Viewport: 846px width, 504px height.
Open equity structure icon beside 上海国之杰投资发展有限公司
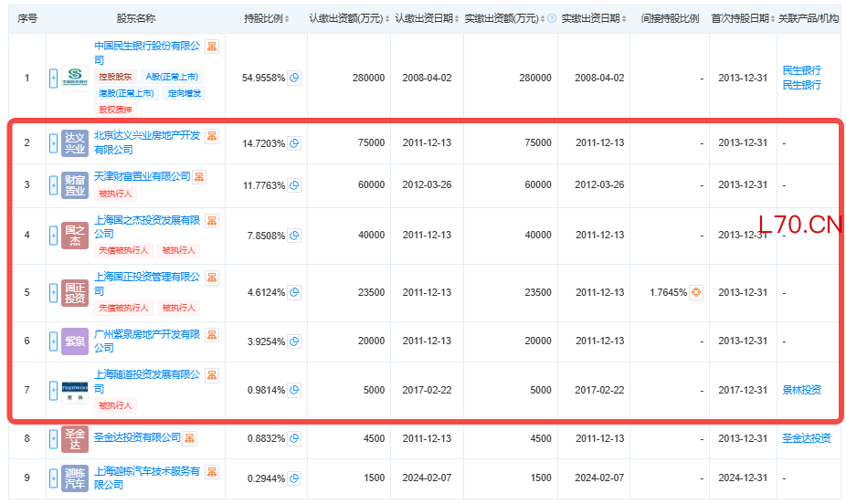coord(212,221)
